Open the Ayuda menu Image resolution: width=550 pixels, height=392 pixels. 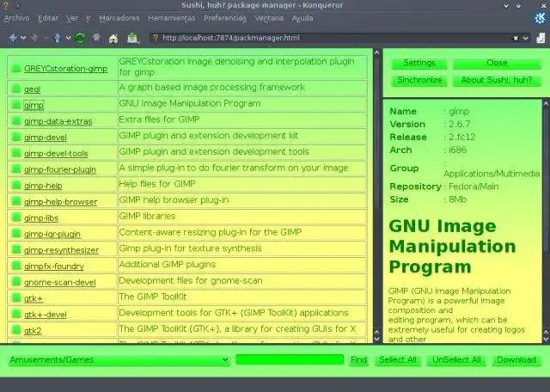pos(302,18)
